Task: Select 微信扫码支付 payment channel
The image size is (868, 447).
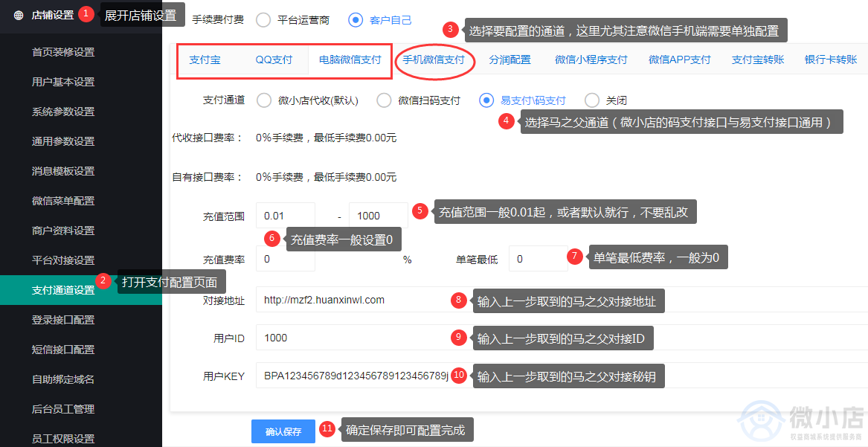Action: (x=385, y=100)
